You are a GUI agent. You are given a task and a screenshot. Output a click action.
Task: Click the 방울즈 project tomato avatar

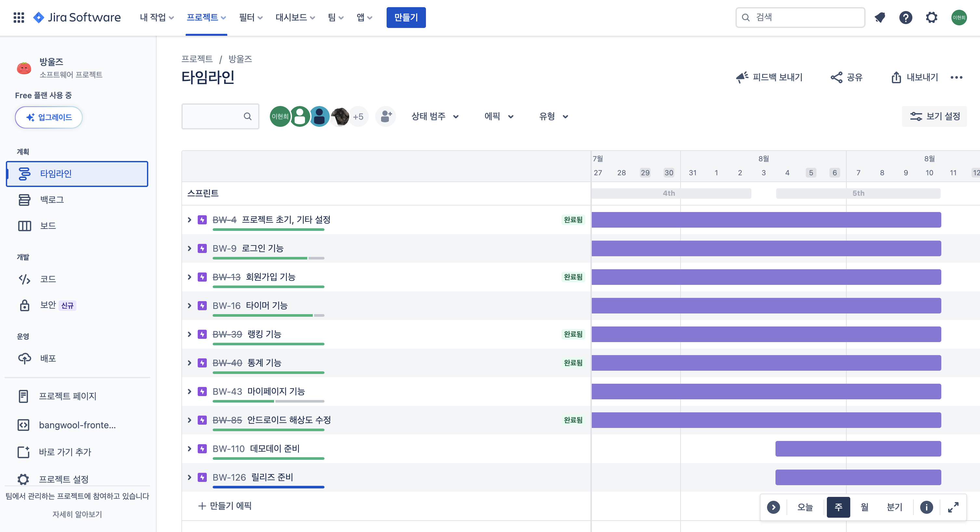(24, 68)
